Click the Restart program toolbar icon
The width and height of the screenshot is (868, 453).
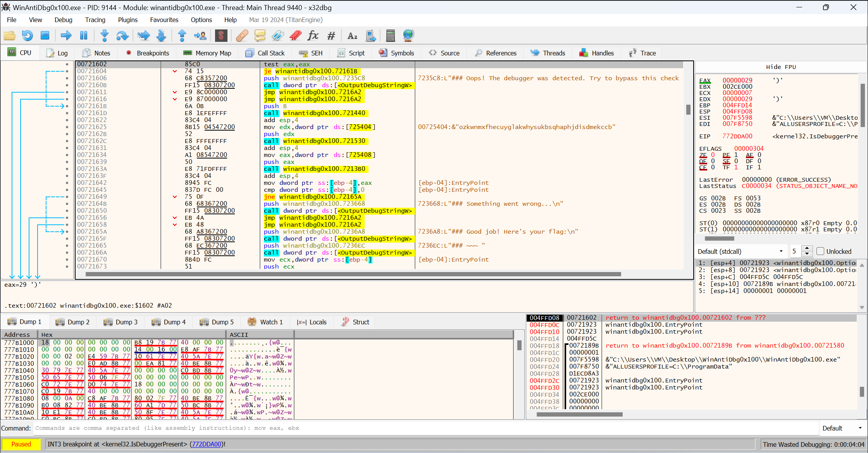(x=27, y=36)
